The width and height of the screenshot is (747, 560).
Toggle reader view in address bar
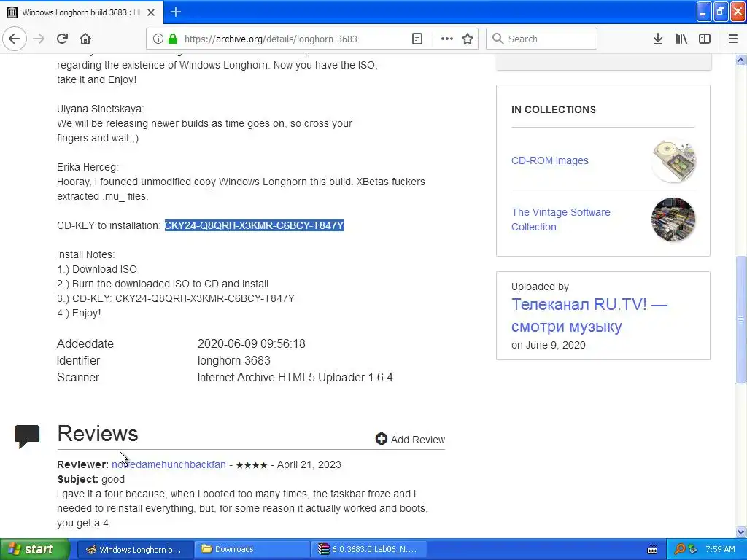417,39
